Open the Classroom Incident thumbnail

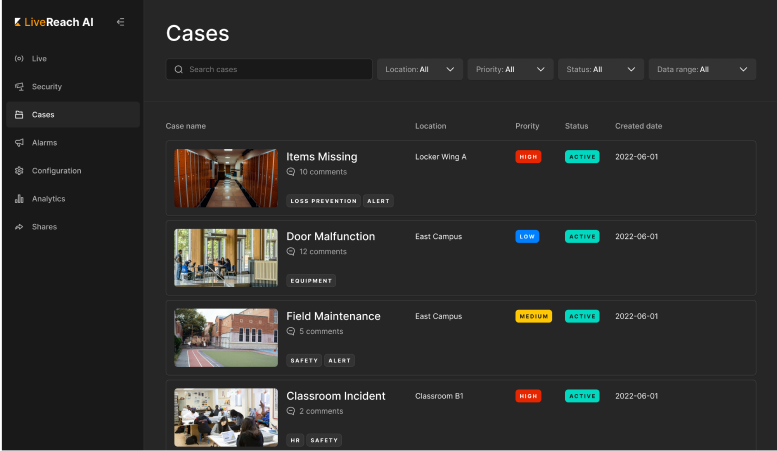pos(226,417)
